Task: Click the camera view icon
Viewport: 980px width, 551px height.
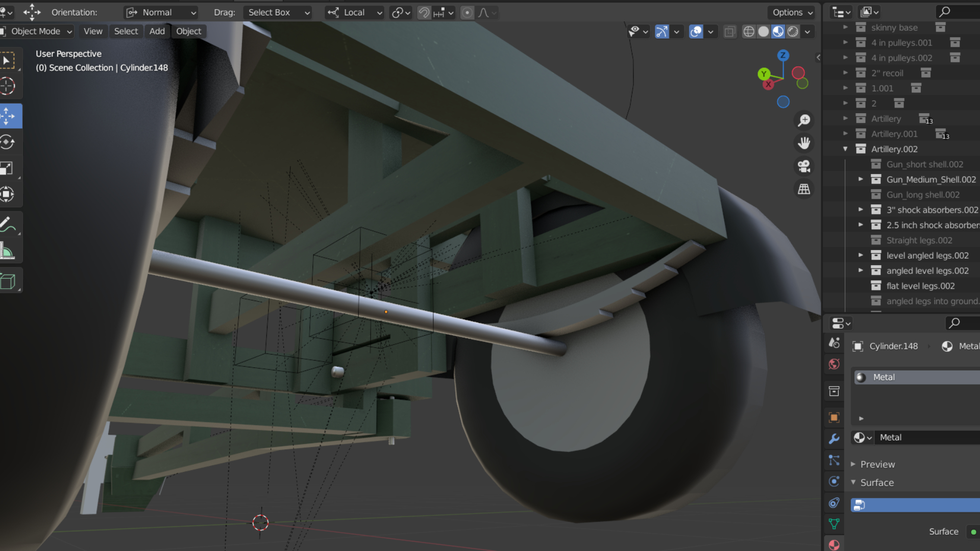Action: coord(804,166)
